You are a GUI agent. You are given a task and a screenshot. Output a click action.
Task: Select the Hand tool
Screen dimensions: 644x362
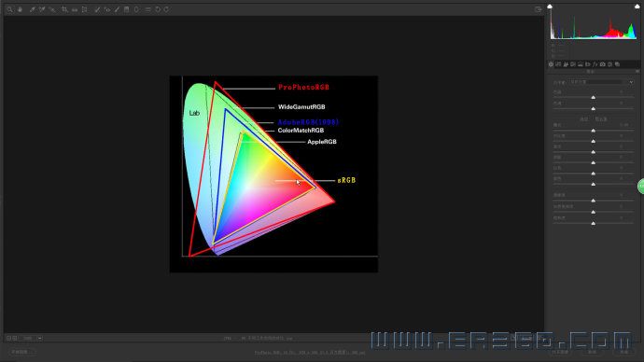click(x=20, y=9)
